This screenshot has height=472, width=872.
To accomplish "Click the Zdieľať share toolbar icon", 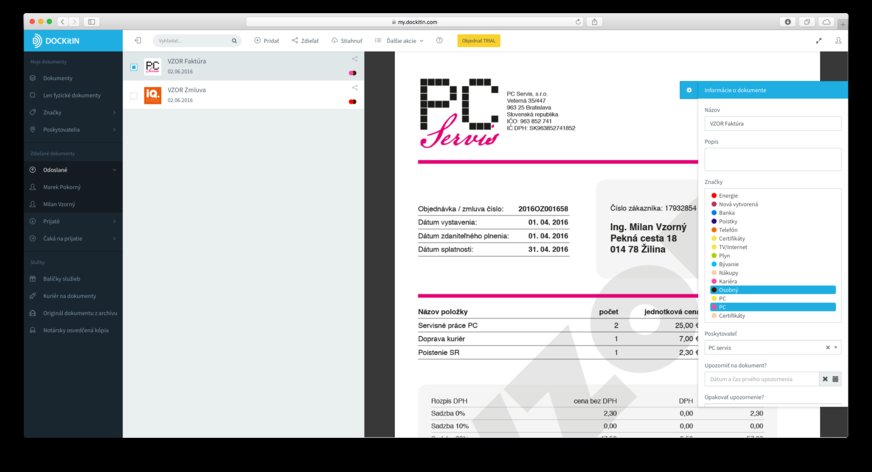I will coord(295,41).
